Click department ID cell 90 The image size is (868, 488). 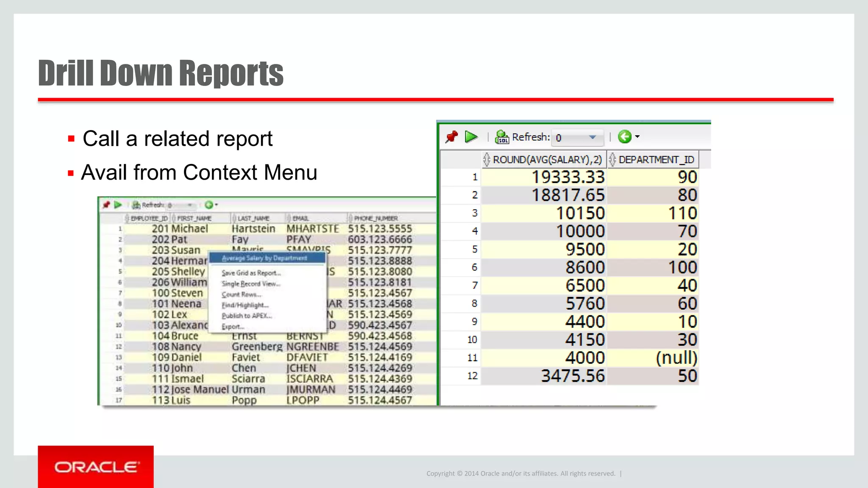point(653,177)
